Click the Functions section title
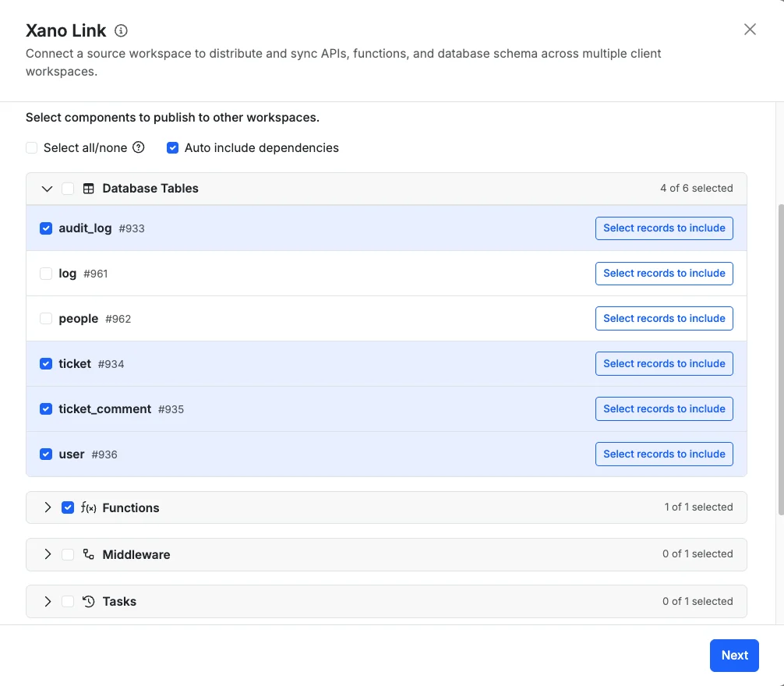 (x=131, y=507)
